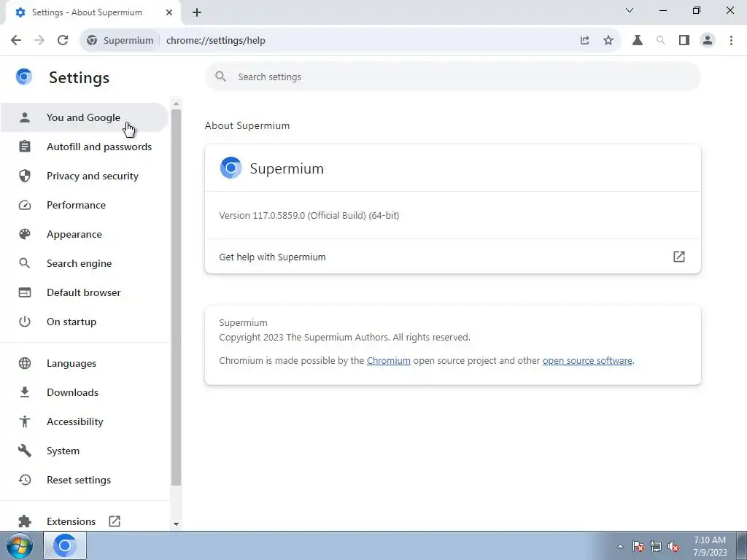Go back using the back arrow
The image size is (747, 560).
(x=16, y=41)
